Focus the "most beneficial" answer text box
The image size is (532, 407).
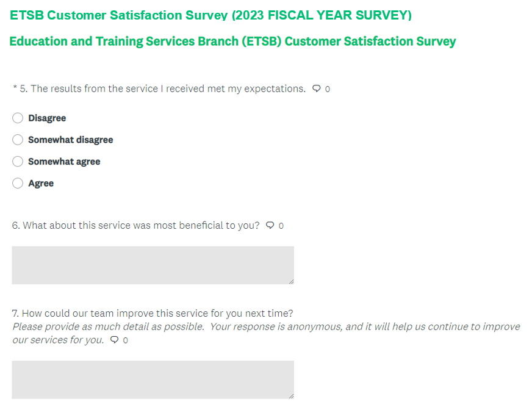(153, 265)
